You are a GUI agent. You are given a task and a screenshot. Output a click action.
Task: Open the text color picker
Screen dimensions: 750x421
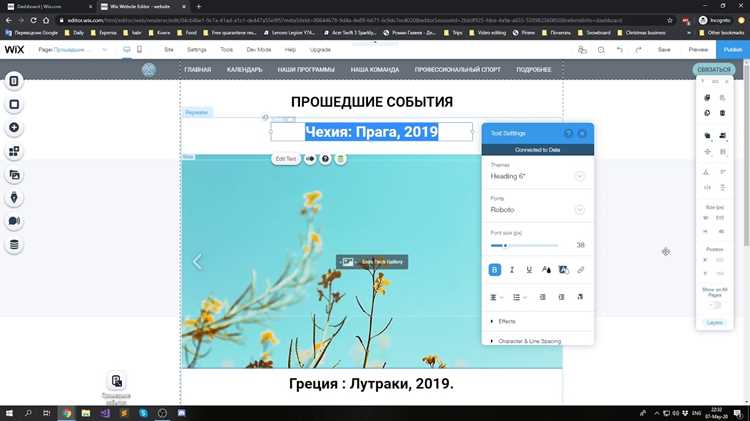point(546,270)
